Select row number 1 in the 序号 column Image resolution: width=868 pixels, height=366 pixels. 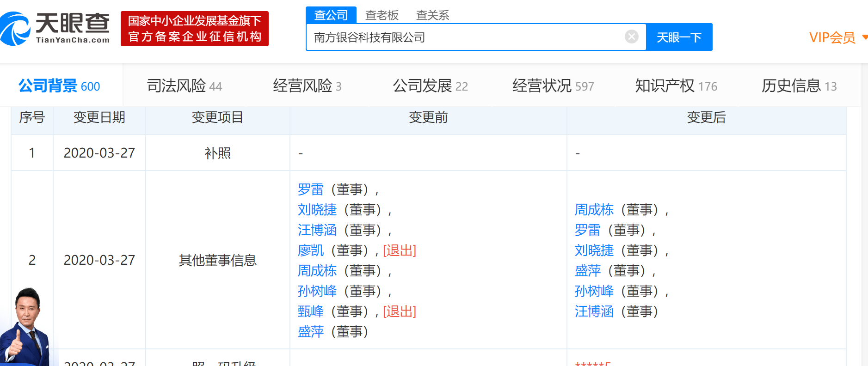(32, 153)
